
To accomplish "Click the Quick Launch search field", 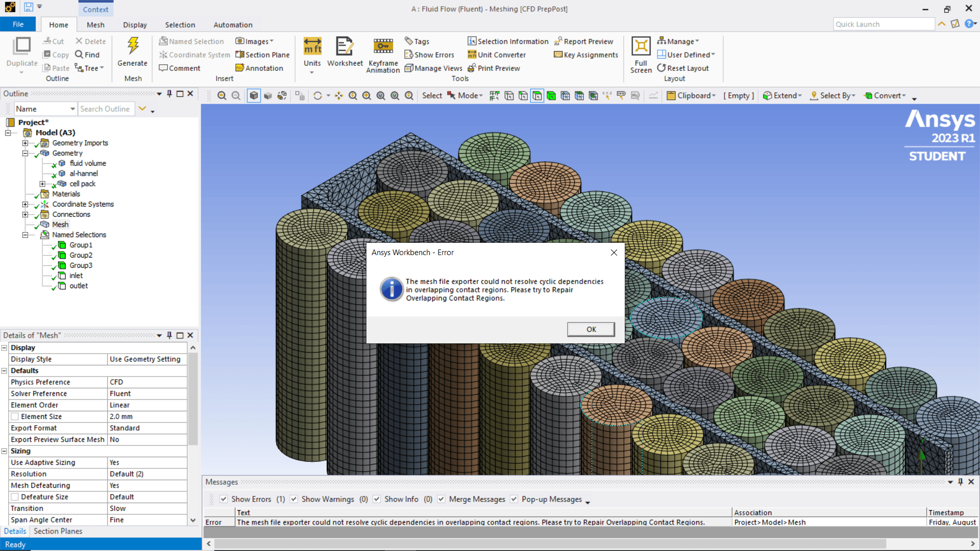I will [884, 24].
